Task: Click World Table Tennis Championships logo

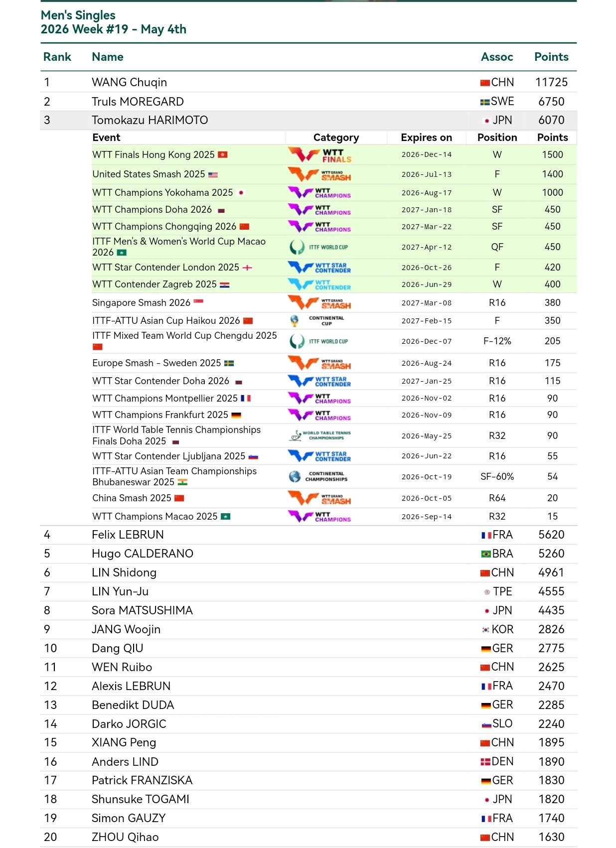Action: point(320,436)
